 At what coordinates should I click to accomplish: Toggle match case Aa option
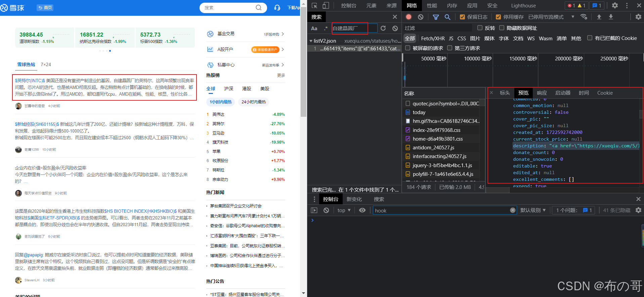pos(314,28)
